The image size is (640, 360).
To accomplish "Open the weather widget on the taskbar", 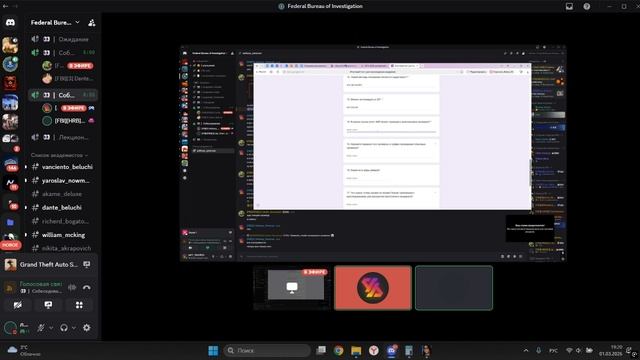I will [x=24, y=351].
